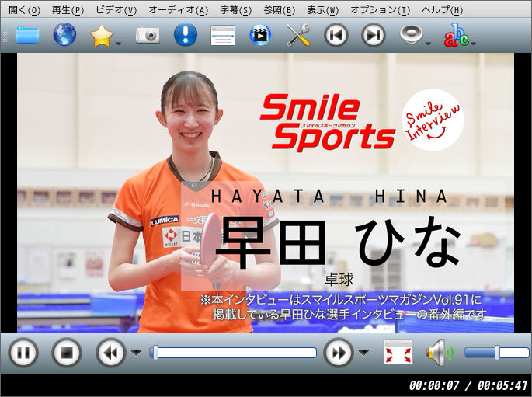Click the film clapper video icon
This screenshot has height=397, width=532.
(x=260, y=34)
